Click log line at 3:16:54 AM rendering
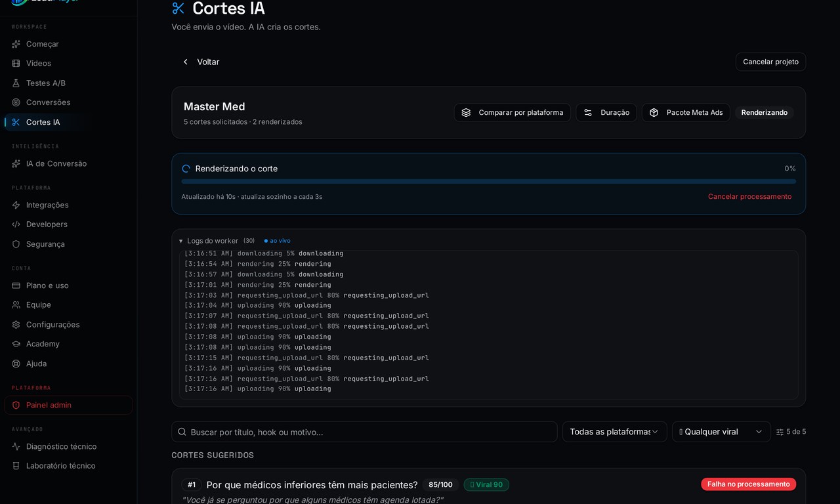This screenshot has height=504, width=840. (257, 264)
